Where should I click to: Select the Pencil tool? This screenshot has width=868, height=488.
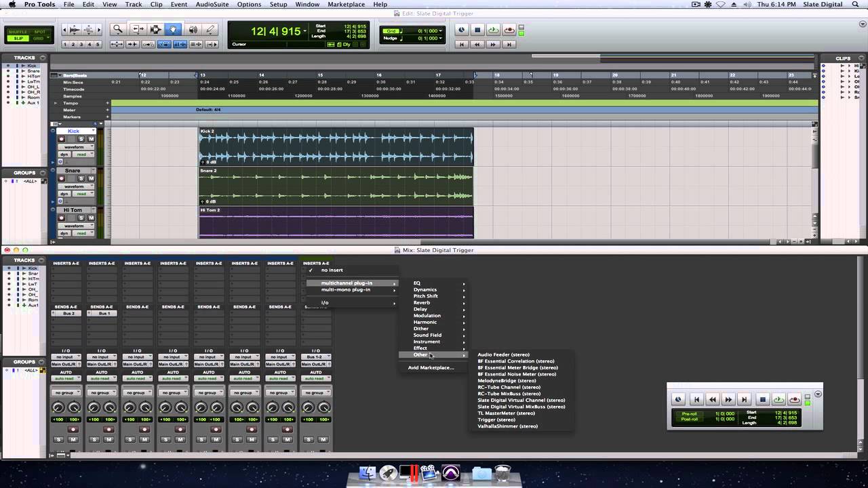pyautogui.click(x=210, y=30)
